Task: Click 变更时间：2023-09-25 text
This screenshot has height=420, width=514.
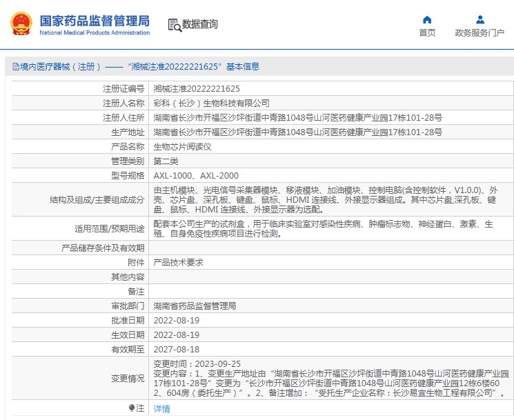Action: (x=197, y=363)
